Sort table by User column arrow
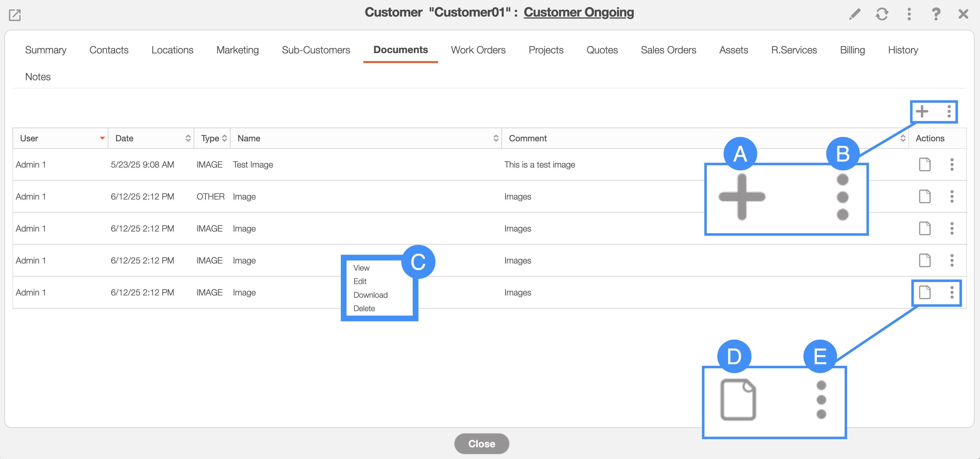This screenshot has width=980, height=459. (102, 138)
